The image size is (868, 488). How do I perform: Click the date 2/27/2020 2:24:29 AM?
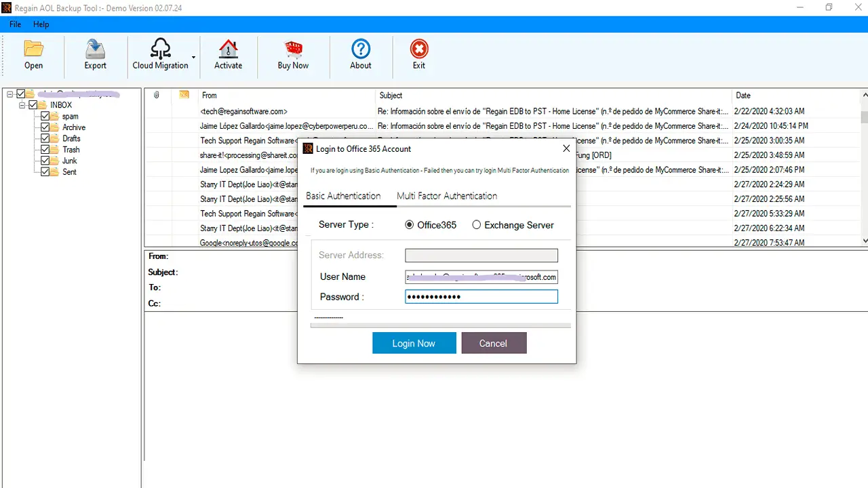tap(770, 184)
